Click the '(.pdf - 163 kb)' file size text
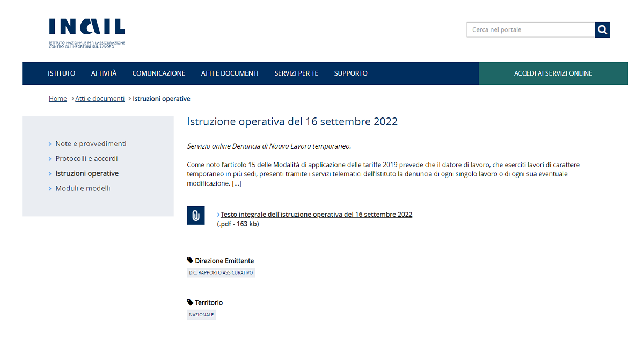Viewport: 644px width, 340px height. tap(238, 224)
